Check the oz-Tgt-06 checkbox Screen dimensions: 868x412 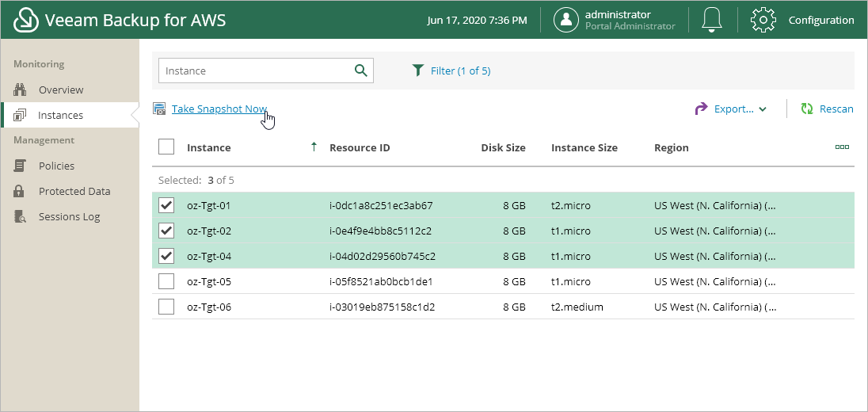[x=166, y=307]
